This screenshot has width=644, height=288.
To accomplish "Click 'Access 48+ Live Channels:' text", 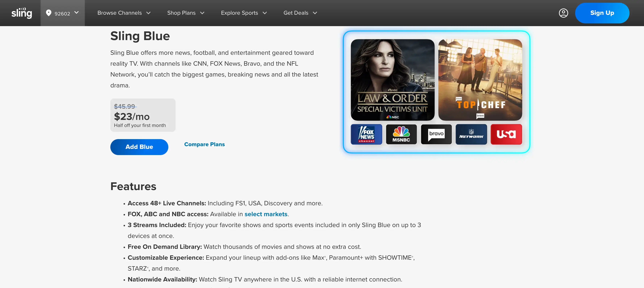I will point(167,203).
